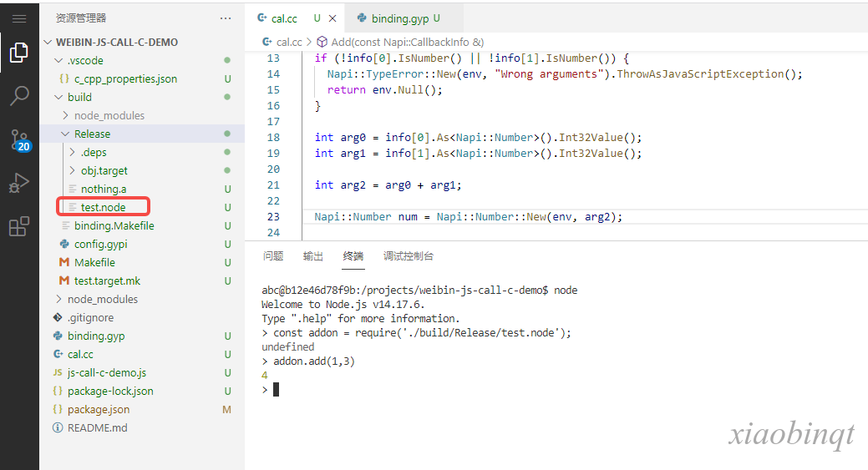868x470 pixels.
Task: Click the JS icon beside js-call-c-demo.js
Action: (58, 372)
